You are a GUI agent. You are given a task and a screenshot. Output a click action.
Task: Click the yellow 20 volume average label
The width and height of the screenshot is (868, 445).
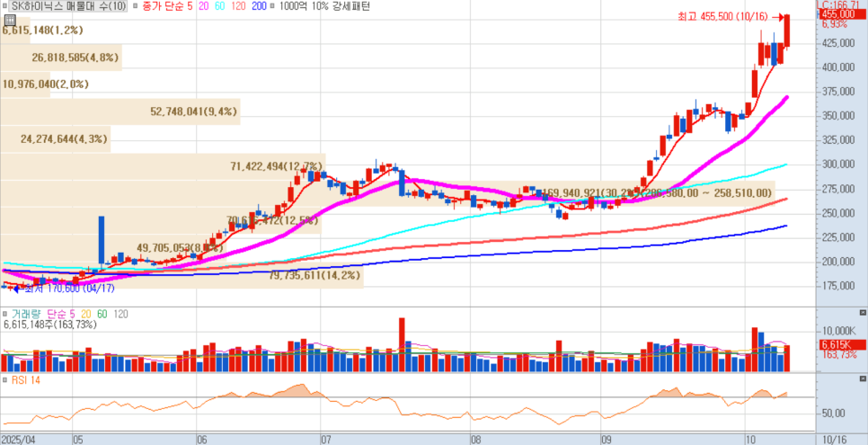point(86,315)
